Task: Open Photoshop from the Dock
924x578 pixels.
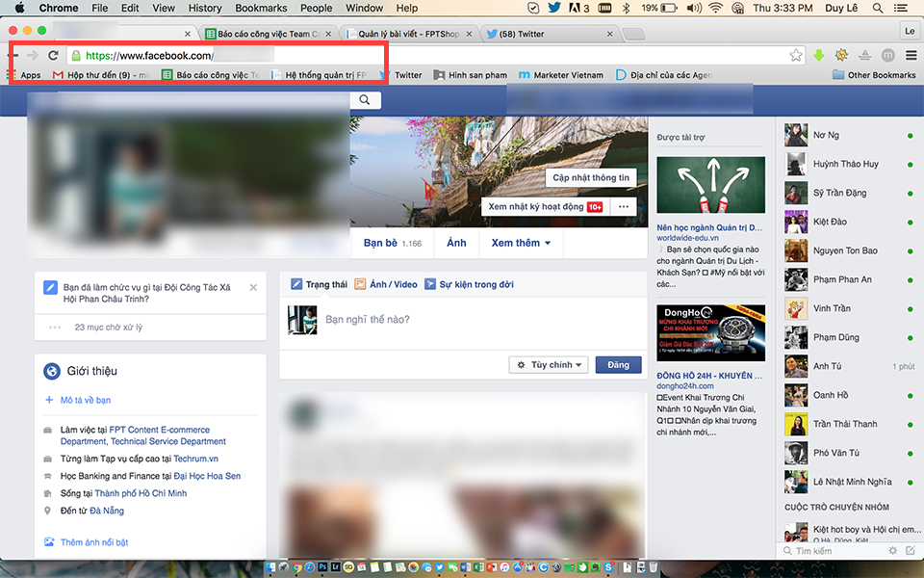Action: pyautogui.click(x=323, y=566)
